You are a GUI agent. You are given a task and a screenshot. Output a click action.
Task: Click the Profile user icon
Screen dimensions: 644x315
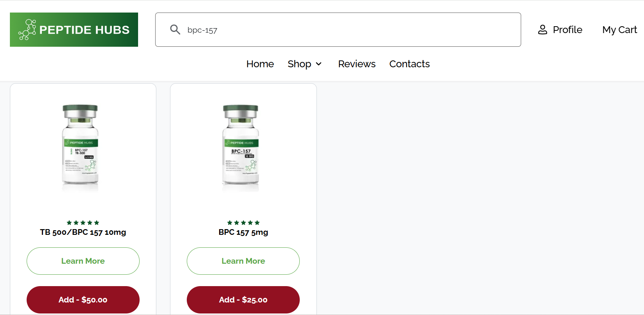coord(542,30)
